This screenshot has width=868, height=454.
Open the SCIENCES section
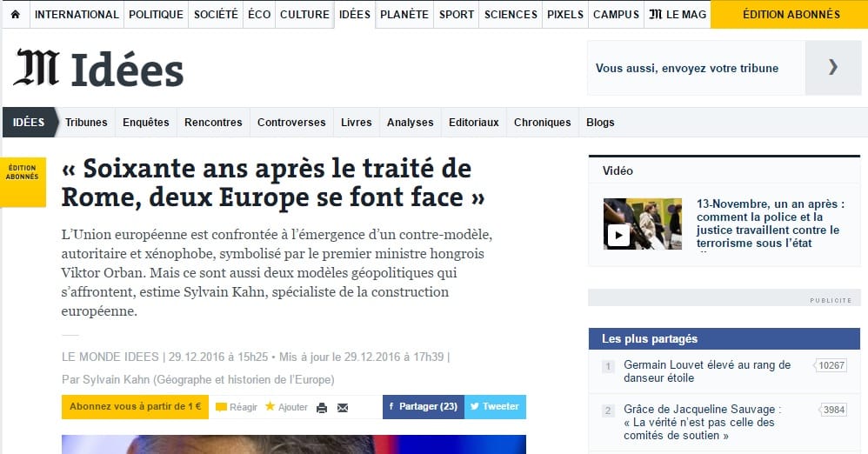pos(511,15)
